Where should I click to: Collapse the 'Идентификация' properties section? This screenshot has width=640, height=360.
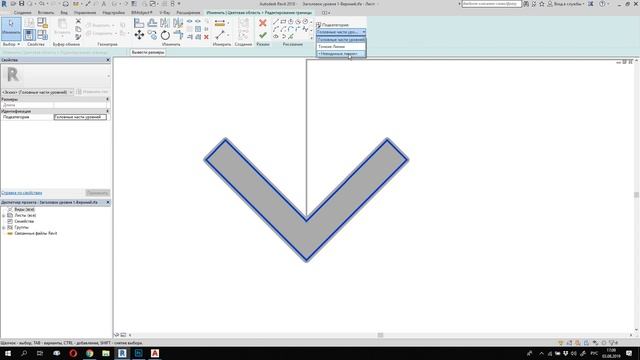[108, 111]
